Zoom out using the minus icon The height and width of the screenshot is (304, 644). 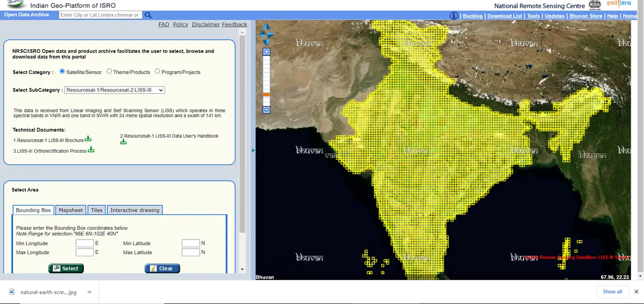pos(267,110)
